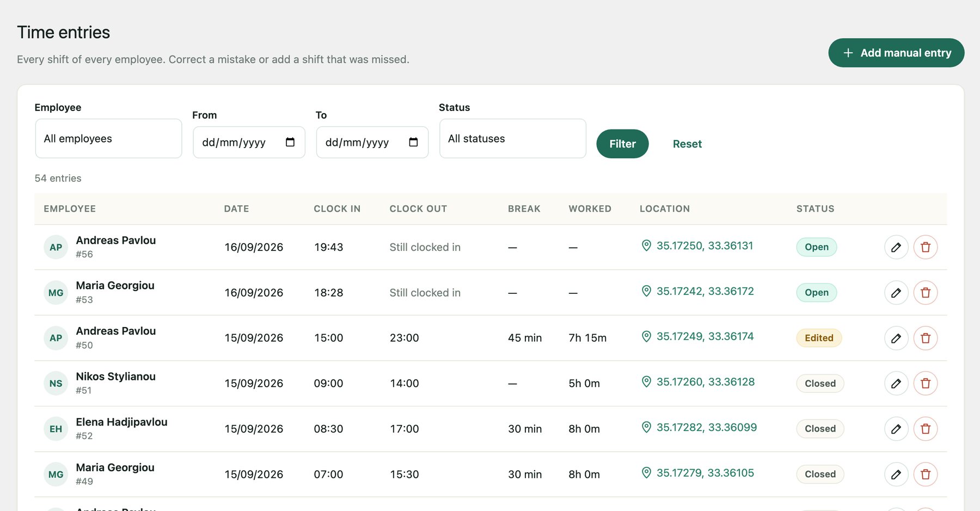Click the Open status badge for entry #56
Screen dimensions: 980x511
point(817,247)
